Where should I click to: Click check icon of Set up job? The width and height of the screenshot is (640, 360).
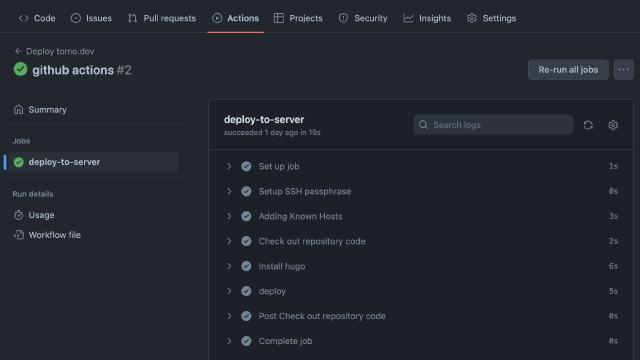click(246, 166)
